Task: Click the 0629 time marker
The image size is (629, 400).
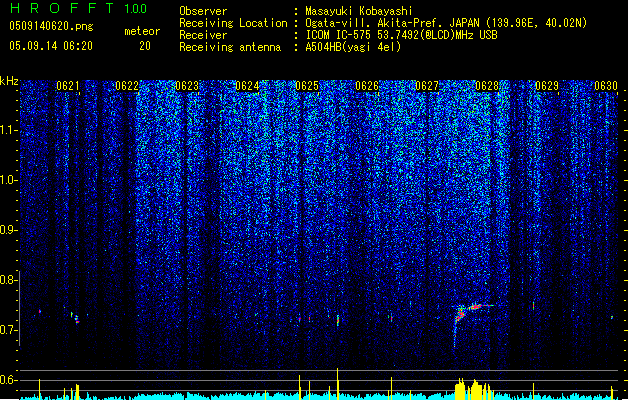Action: tap(547, 86)
